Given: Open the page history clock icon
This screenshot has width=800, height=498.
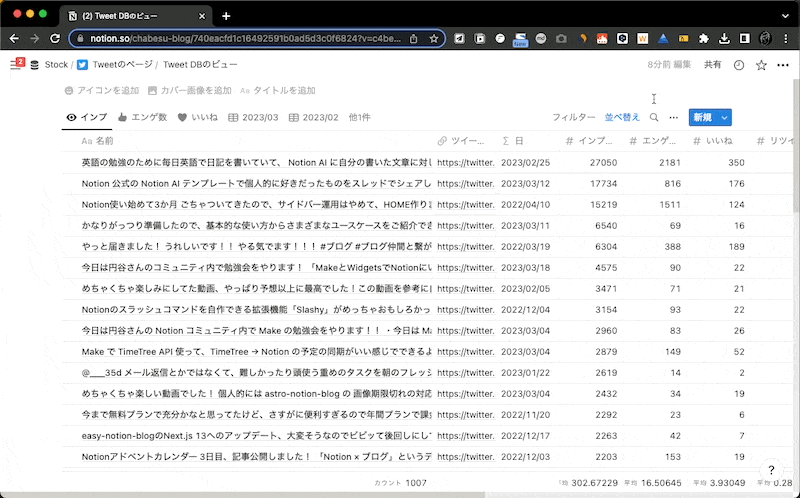Looking at the screenshot, I should pyautogui.click(x=739, y=65).
